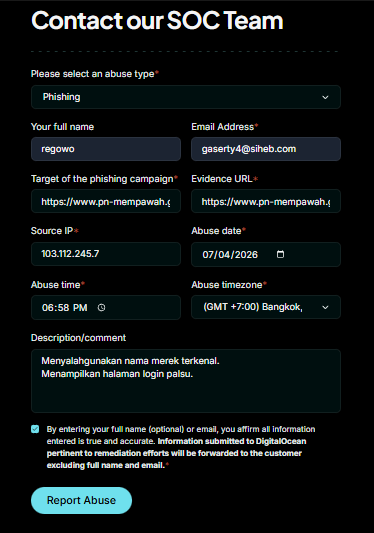Click the Abuse time field showing 06:58 PM
Image resolution: width=374 pixels, height=533 pixels.
point(106,307)
